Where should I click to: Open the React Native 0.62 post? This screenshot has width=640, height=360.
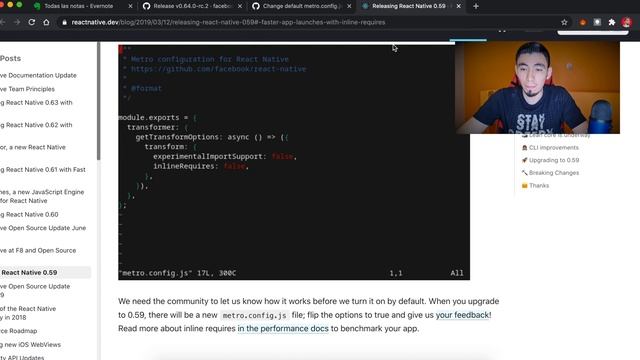click(36, 125)
